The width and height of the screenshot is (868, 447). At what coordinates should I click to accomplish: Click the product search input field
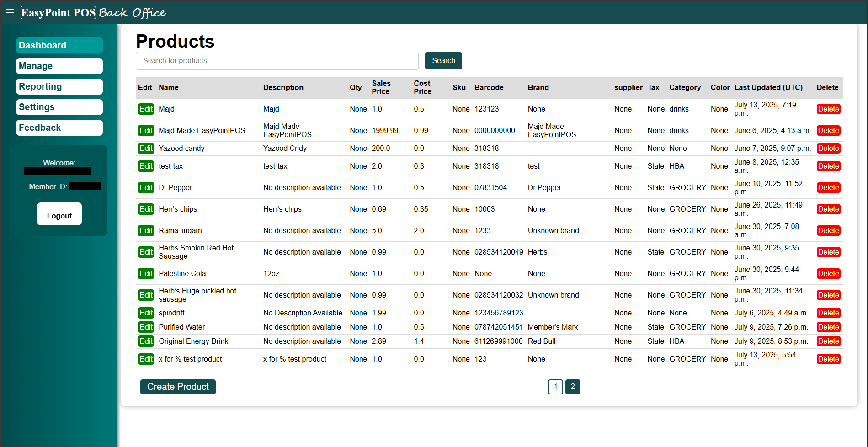point(277,60)
